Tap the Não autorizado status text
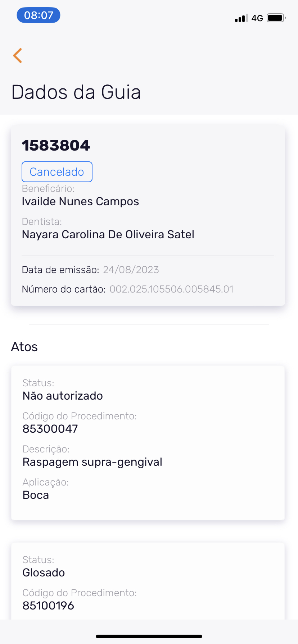This screenshot has width=298, height=644. click(63, 396)
